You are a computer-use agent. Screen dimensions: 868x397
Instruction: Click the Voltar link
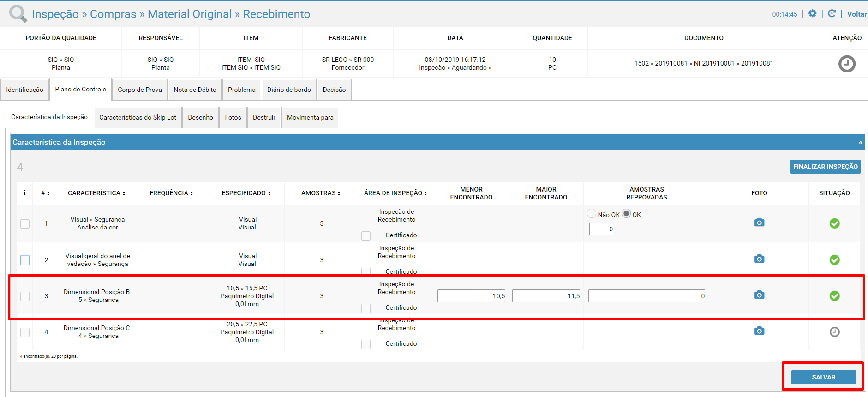(x=857, y=14)
